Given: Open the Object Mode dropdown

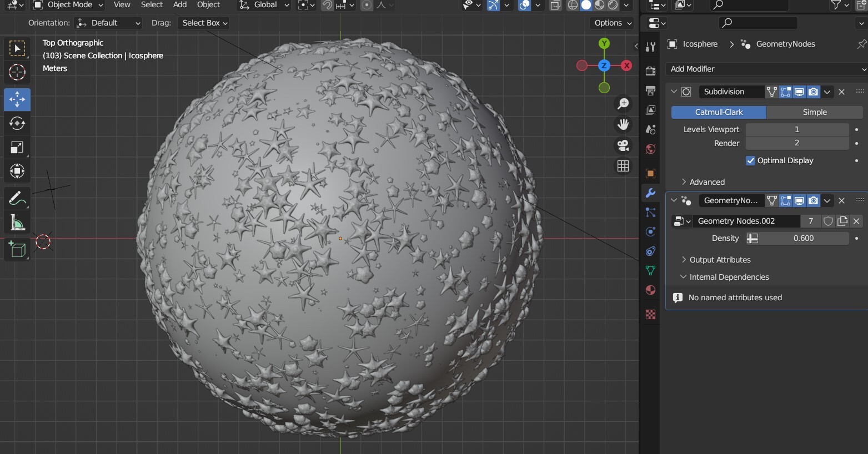Looking at the screenshot, I should click(x=69, y=5).
